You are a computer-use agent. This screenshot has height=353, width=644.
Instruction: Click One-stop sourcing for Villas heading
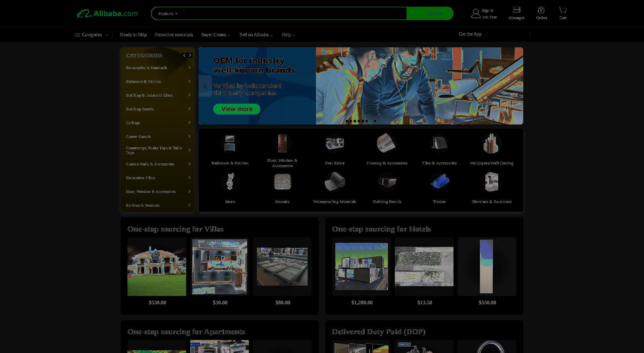(x=175, y=229)
